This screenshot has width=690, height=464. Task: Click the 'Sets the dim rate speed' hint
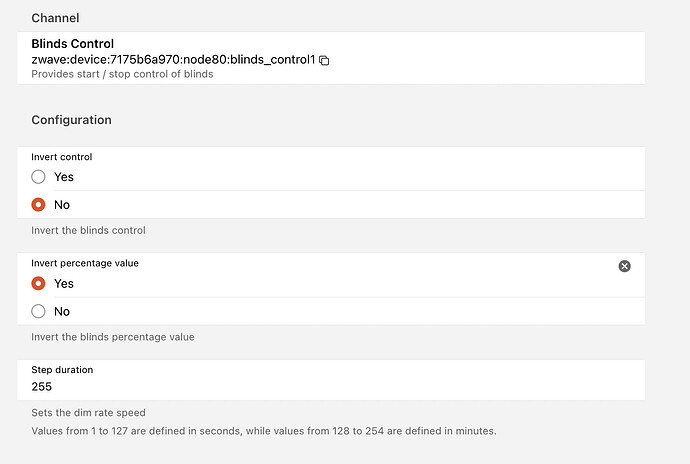88,412
